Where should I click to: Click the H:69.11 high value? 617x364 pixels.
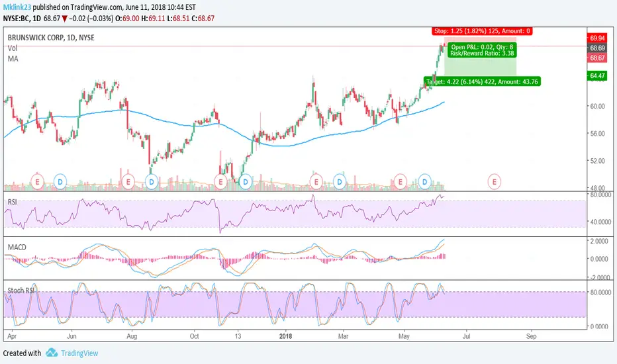153,19
